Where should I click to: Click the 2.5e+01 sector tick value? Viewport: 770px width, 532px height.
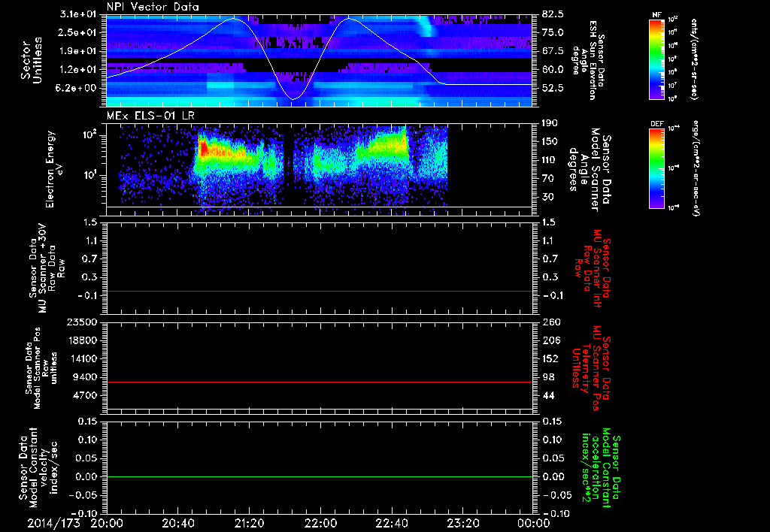(78, 32)
